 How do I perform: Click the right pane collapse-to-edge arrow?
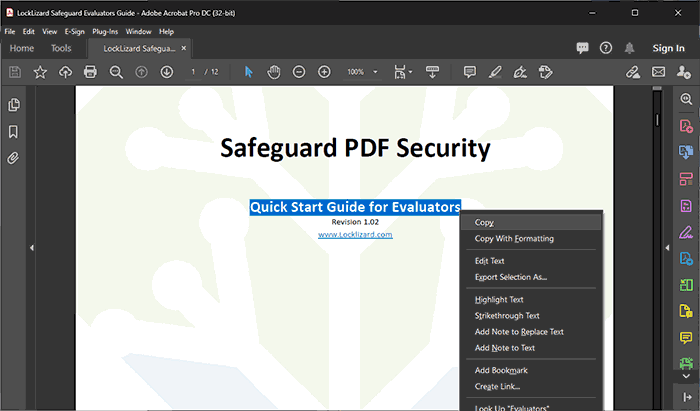click(x=687, y=397)
